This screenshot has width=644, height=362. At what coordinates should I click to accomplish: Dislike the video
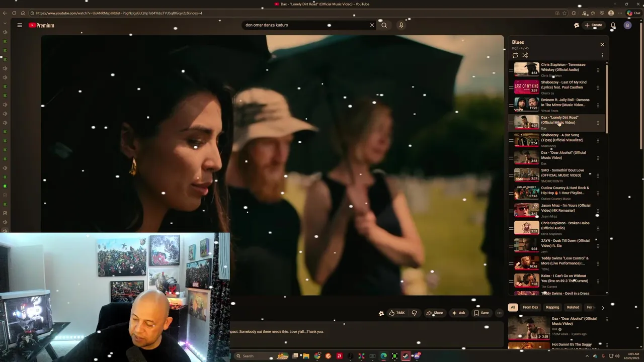click(414, 313)
